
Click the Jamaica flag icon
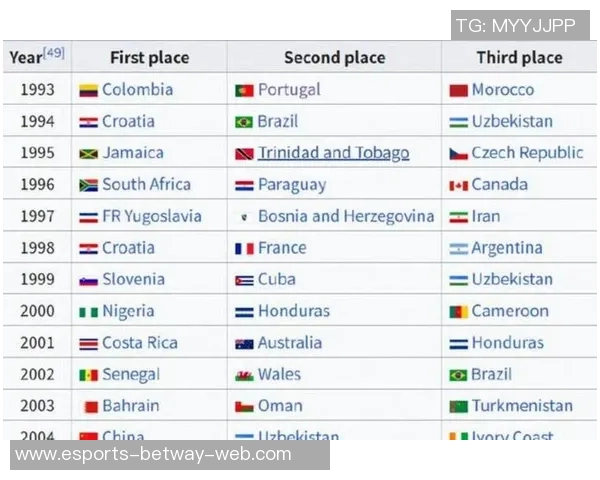88,154
